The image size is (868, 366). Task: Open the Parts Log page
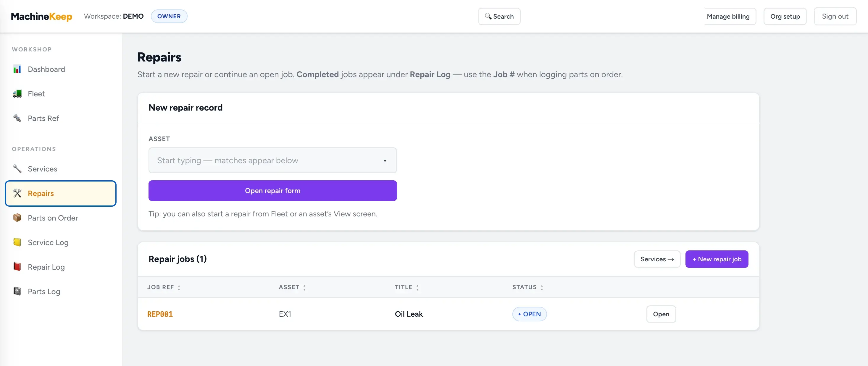click(x=61, y=291)
